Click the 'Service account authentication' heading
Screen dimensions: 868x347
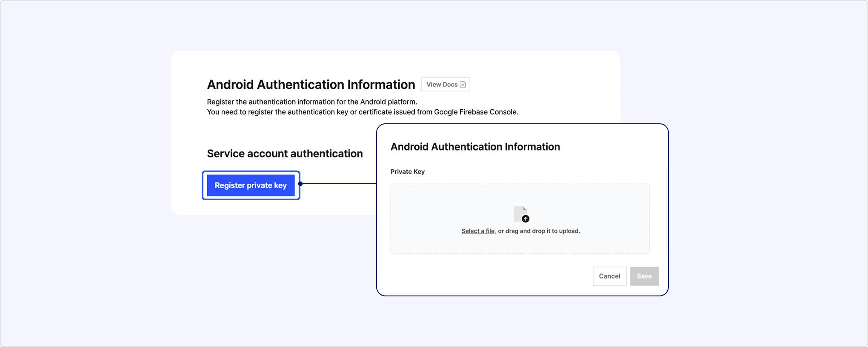point(285,154)
